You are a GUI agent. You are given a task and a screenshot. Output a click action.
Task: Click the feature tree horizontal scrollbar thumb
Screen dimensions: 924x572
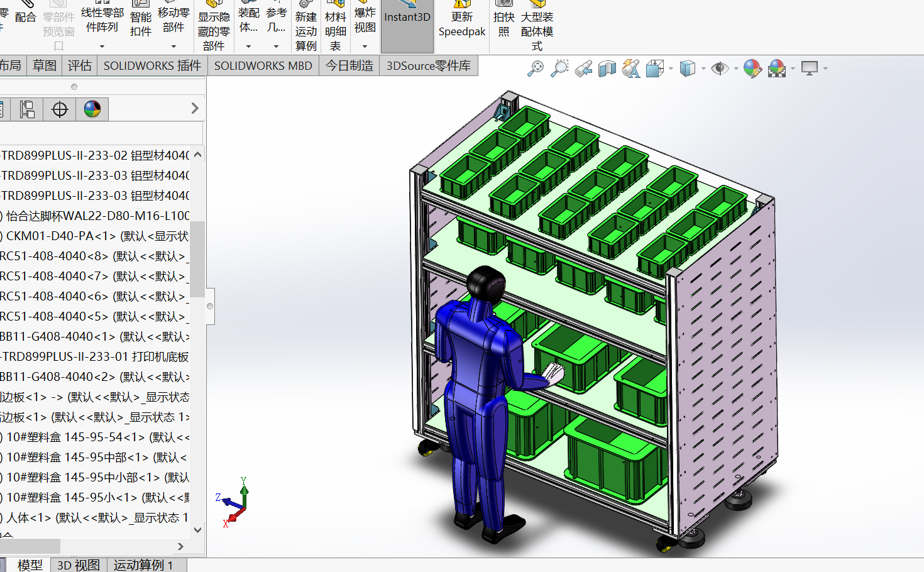click(x=30, y=546)
